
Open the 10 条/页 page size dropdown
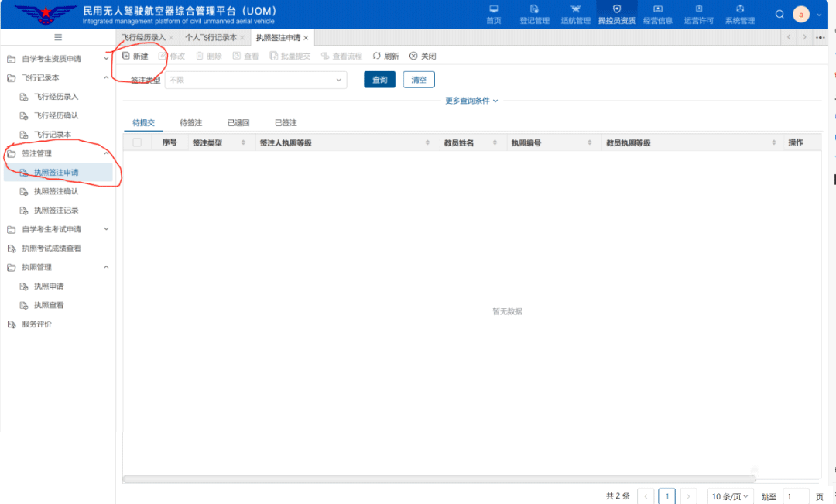point(730,496)
